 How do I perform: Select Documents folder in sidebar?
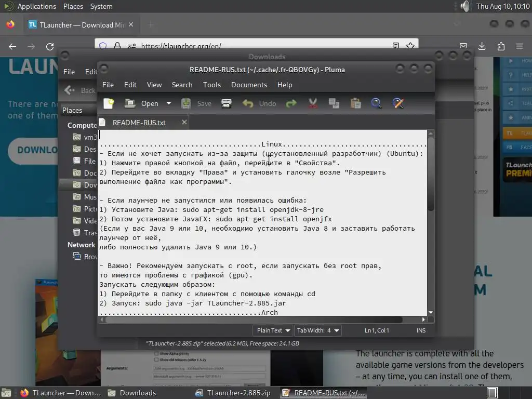click(x=85, y=173)
